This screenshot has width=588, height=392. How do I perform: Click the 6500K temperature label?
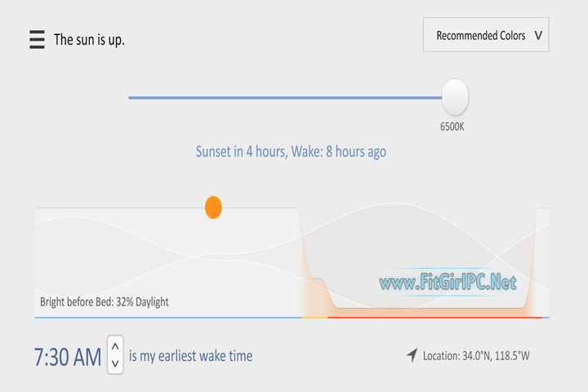(452, 127)
